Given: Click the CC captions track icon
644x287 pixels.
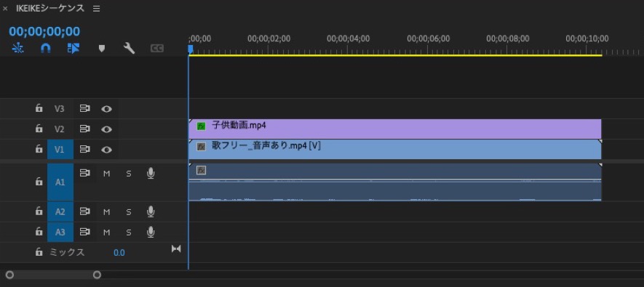Looking at the screenshot, I should [x=157, y=49].
